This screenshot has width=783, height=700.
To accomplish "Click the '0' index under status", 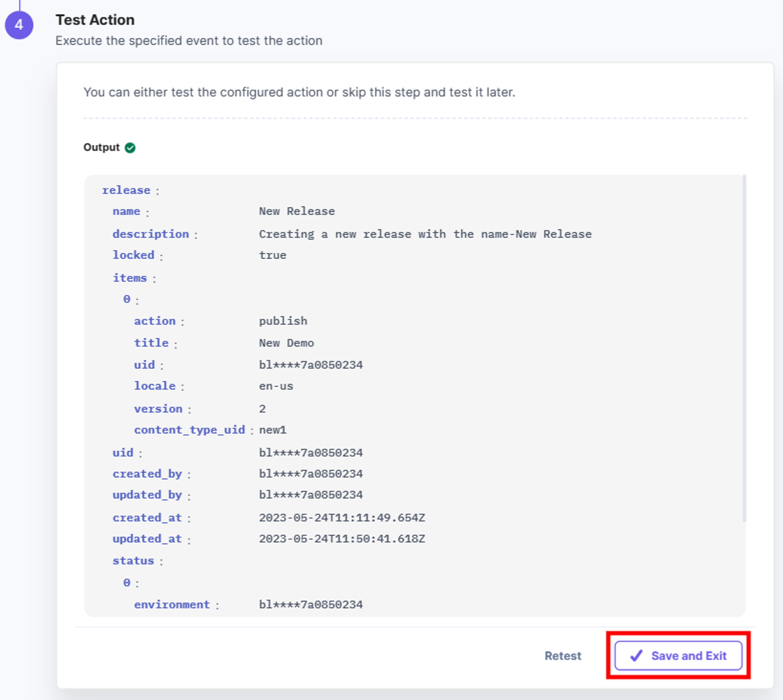I will coord(127,583).
